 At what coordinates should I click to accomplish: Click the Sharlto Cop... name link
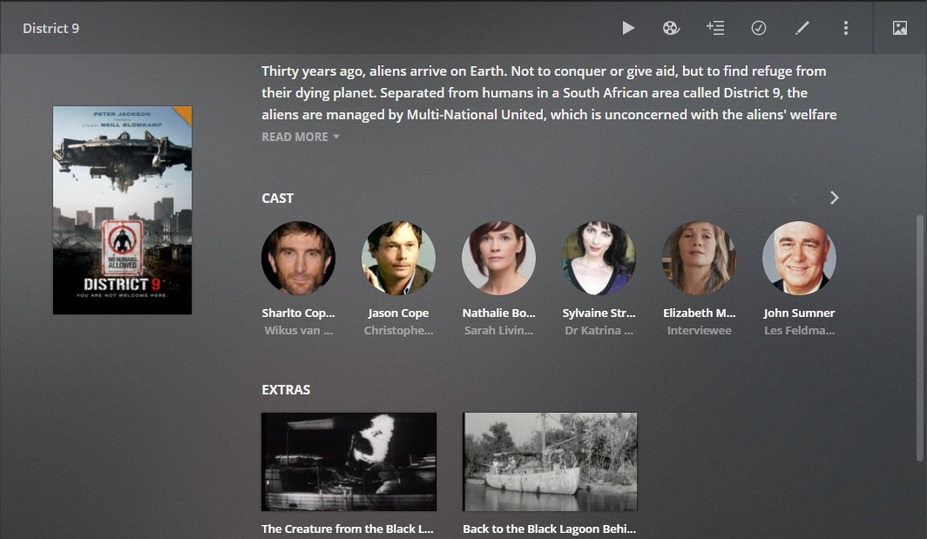point(299,313)
